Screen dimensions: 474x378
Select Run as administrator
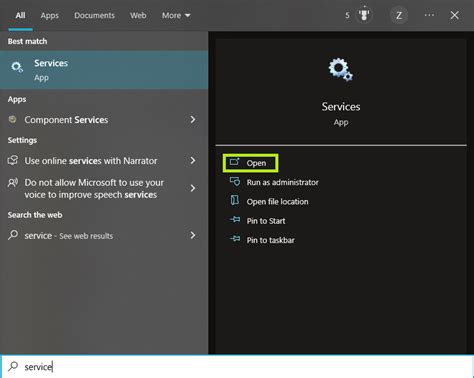282,182
